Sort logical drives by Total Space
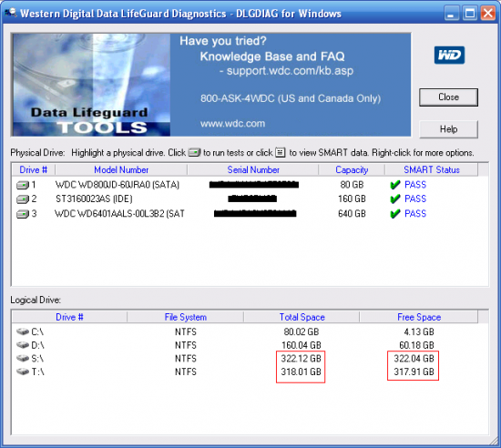 (x=302, y=317)
